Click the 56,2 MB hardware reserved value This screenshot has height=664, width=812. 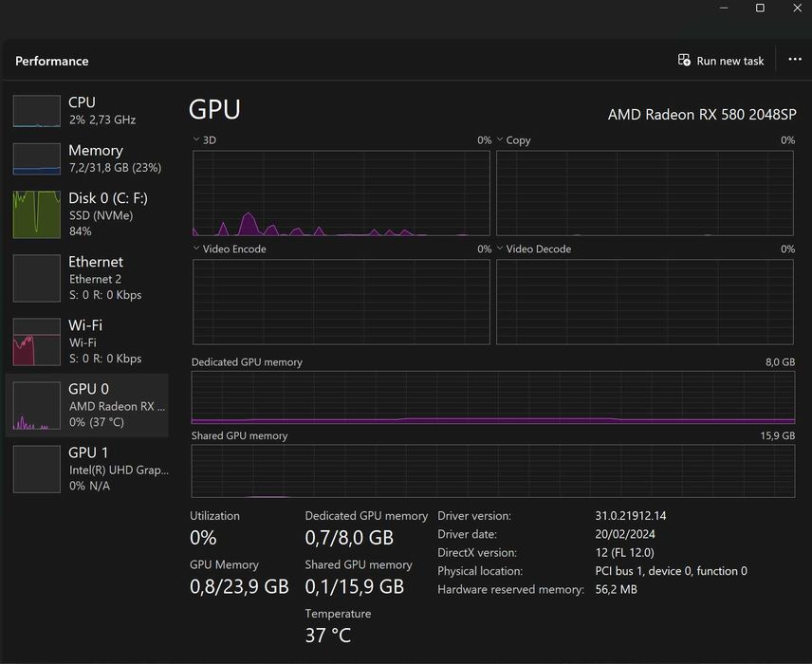(617, 589)
